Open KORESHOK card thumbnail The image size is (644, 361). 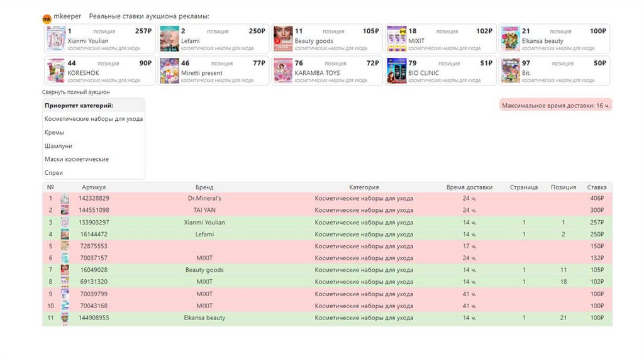(x=56, y=70)
